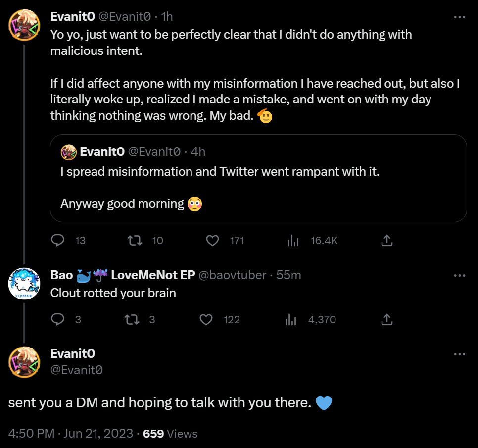
Task: Open the 1h timestamp on top tweet
Action: [167, 17]
